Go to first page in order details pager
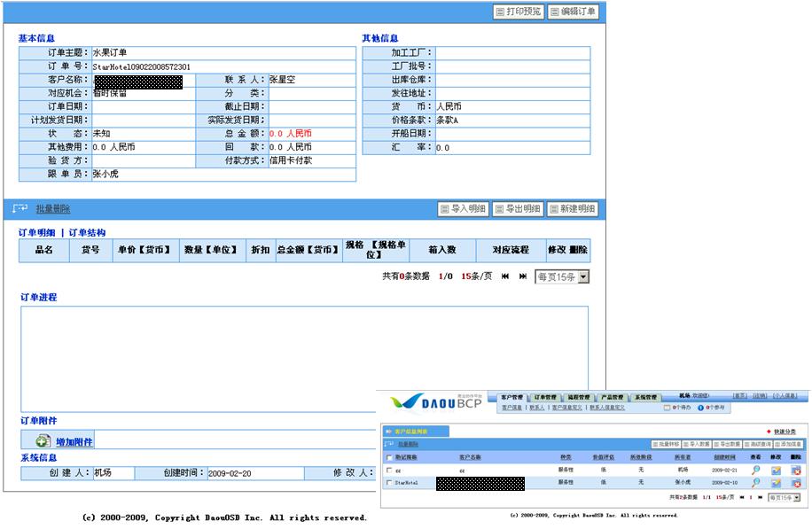Screen dimensions: 812x529 [505, 276]
